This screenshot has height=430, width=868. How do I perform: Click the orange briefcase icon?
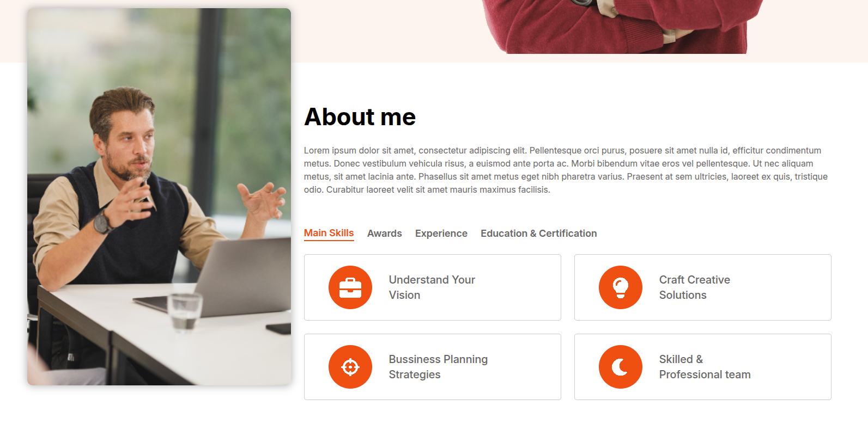(350, 287)
